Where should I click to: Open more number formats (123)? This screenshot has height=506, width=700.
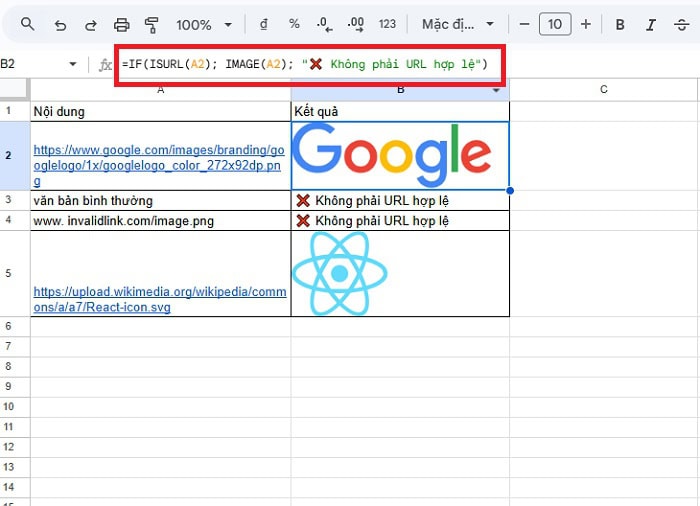388,24
